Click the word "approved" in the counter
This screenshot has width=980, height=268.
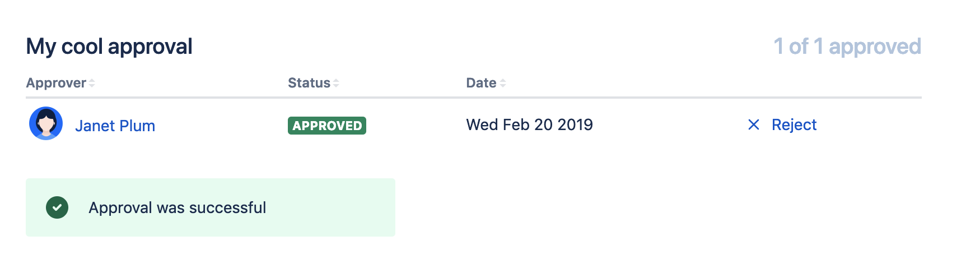(875, 47)
